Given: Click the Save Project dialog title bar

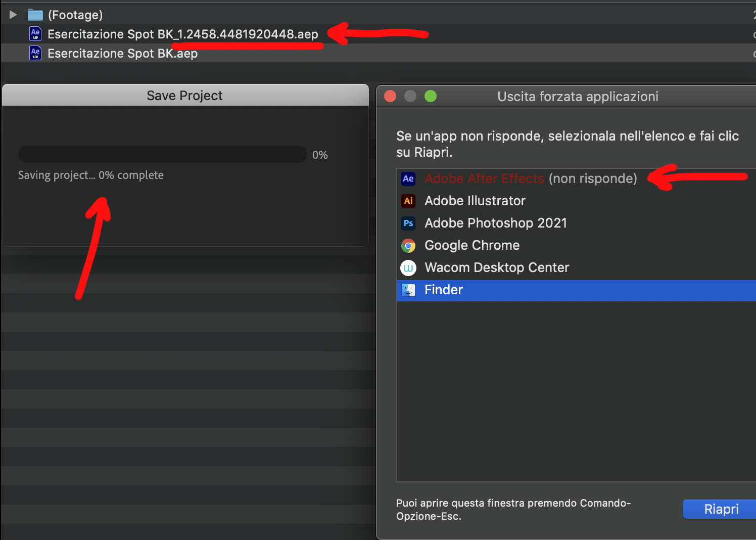Looking at the screenshot, I should pyautogui.click(x=184, y=95).
